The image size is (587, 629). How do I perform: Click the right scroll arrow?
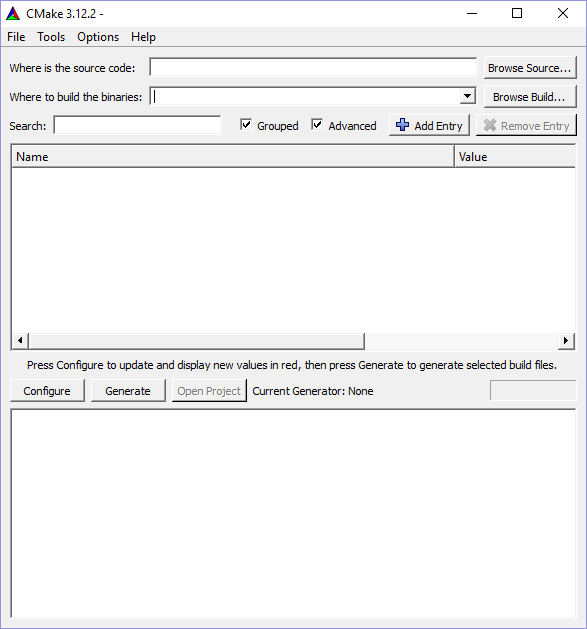point(566,341)
